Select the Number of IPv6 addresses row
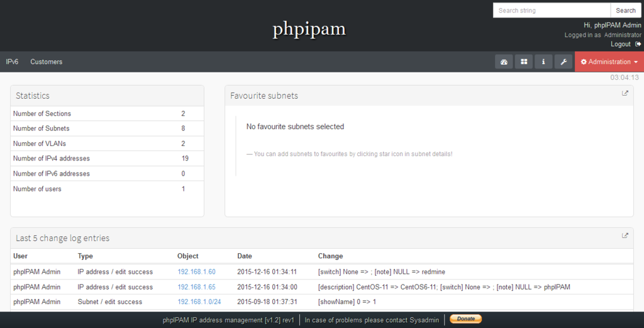The width and height of the screenshot is (644, 328). click(x=107, y=174)
